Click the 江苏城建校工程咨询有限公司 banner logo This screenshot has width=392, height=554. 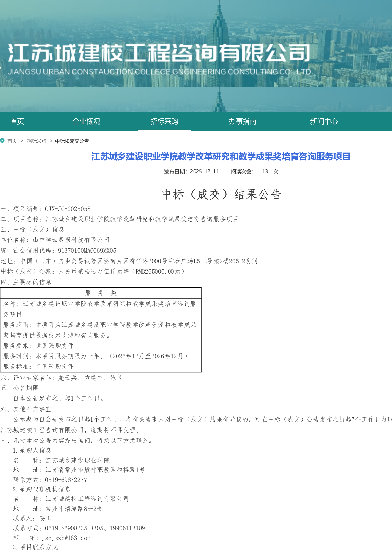pos(159,53)
